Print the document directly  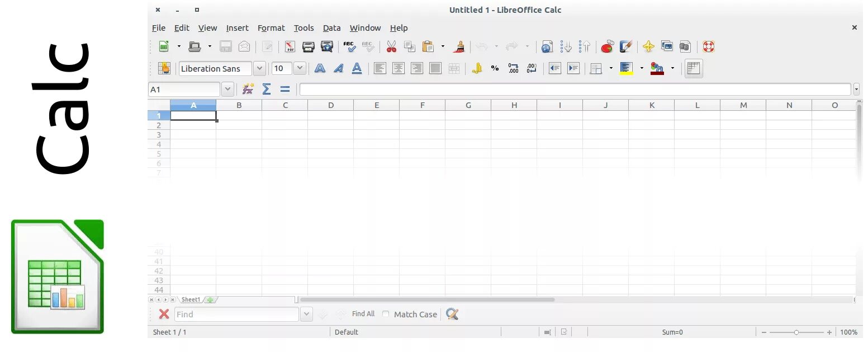coord(308,46)
